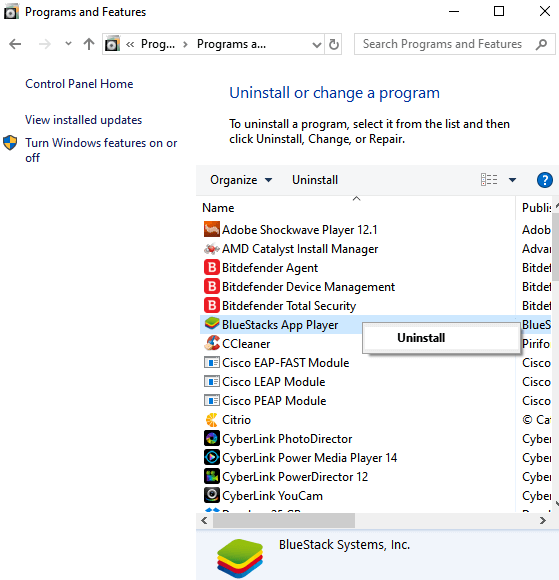
Task: Click the horizontal scrollbar right arrow
Action: pos(542,521)
